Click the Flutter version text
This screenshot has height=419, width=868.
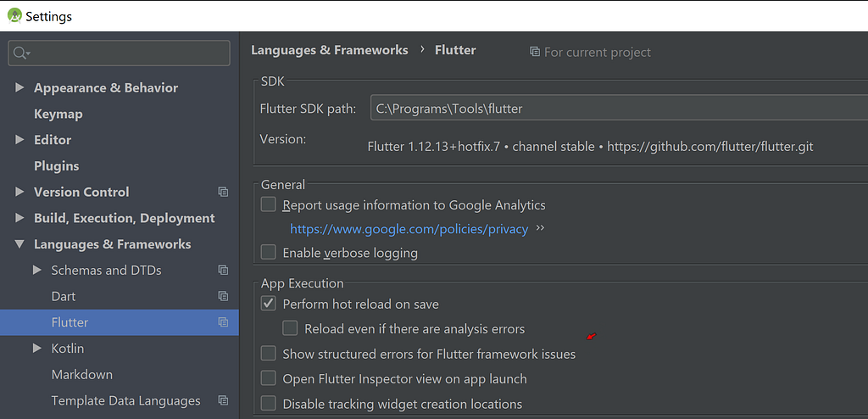[x=590, y=147]
